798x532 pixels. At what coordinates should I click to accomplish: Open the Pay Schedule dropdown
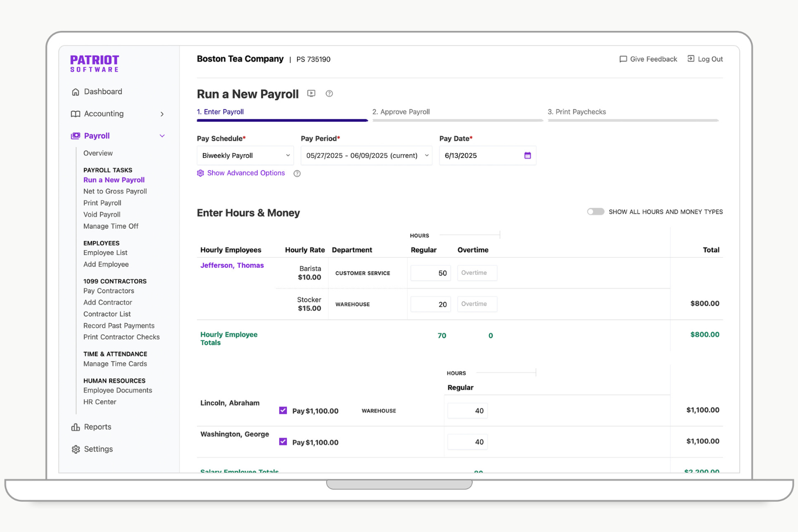click(245, 155)
